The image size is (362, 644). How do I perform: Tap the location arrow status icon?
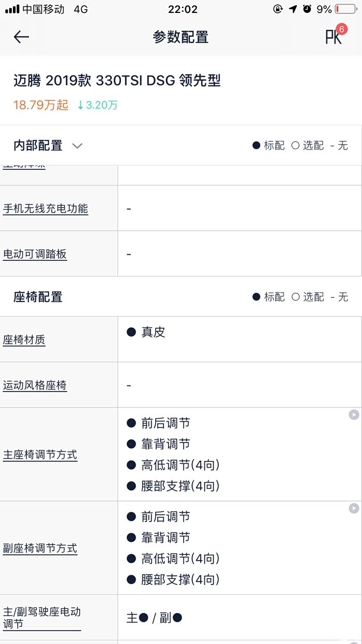(293, 9)
